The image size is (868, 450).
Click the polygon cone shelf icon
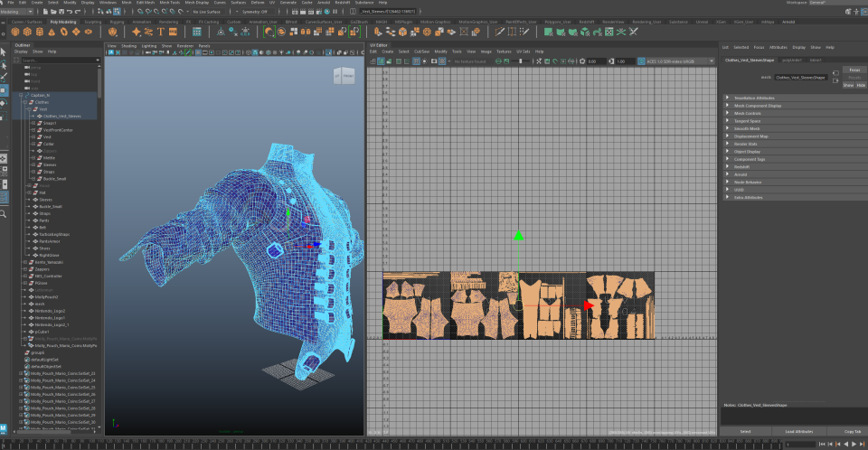[52, 33]
